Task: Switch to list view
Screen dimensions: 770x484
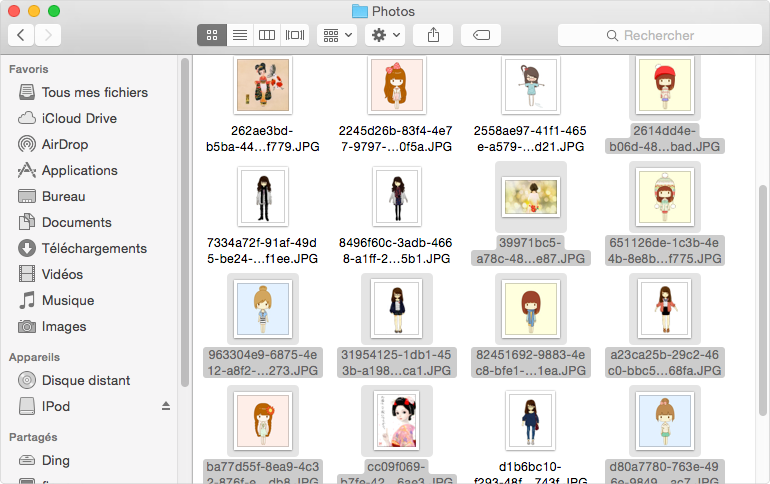Action: coord(240,35)
